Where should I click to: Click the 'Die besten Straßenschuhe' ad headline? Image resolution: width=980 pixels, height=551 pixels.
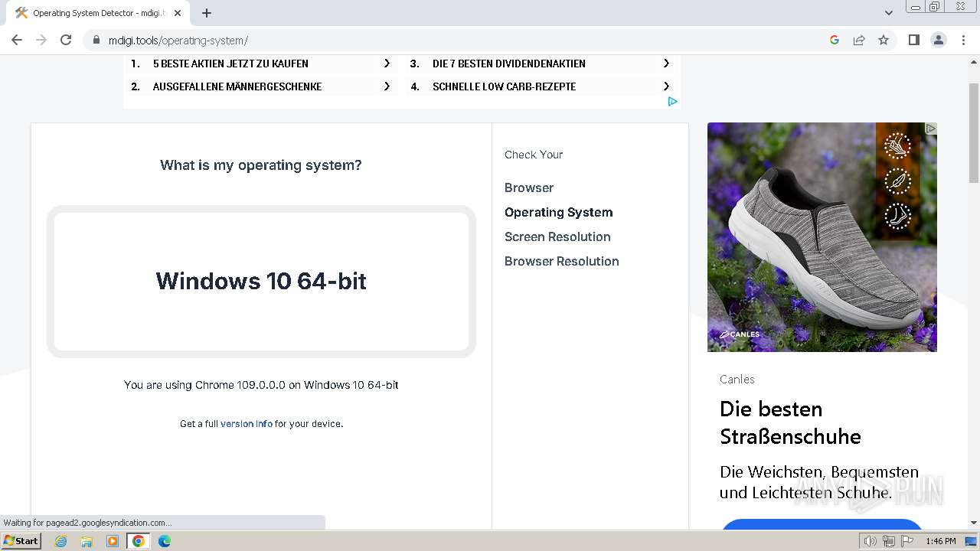[790, 422]
